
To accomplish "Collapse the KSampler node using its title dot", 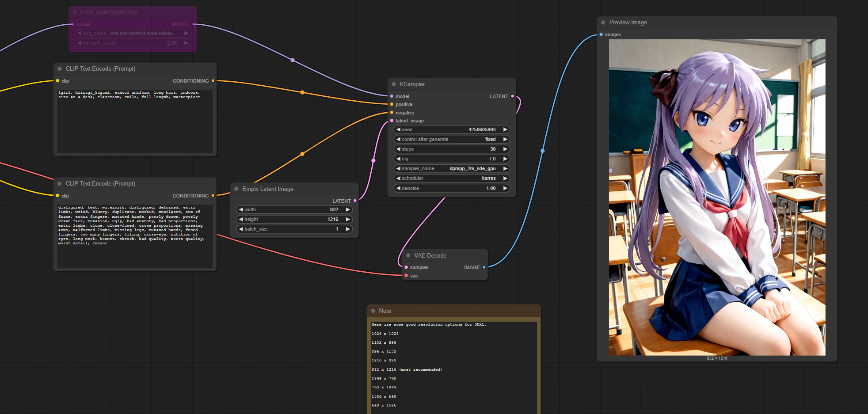I will pos(394,84).
